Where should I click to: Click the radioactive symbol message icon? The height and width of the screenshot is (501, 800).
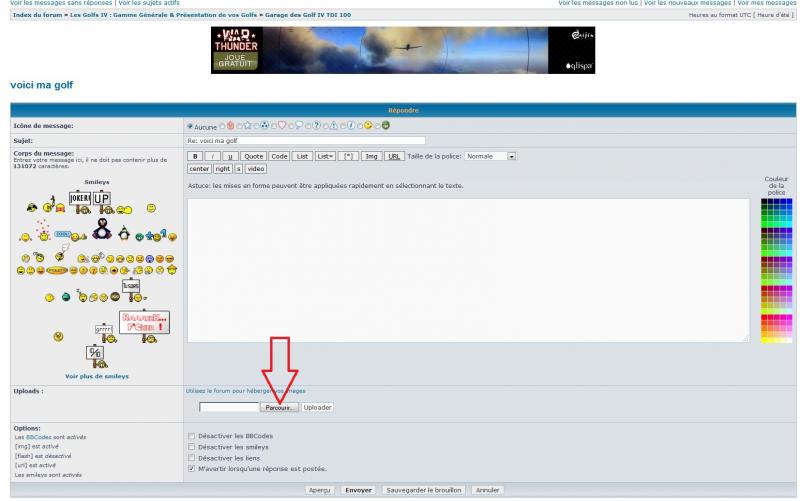click(265, 126)
